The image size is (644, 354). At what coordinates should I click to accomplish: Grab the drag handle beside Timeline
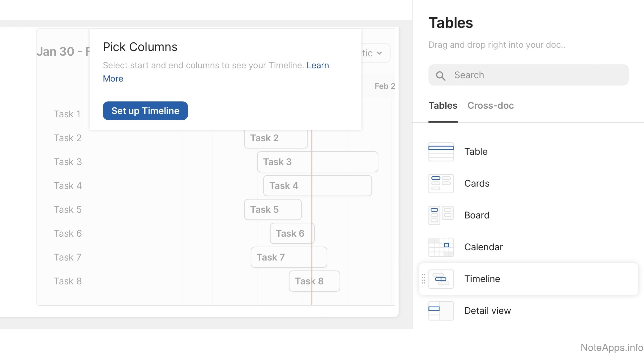[423, 279]
